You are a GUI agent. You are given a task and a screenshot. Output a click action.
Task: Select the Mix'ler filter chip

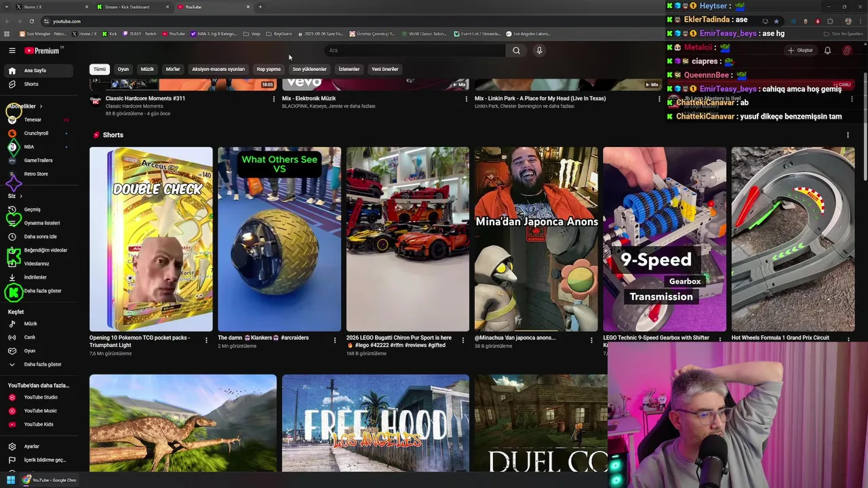173,69
